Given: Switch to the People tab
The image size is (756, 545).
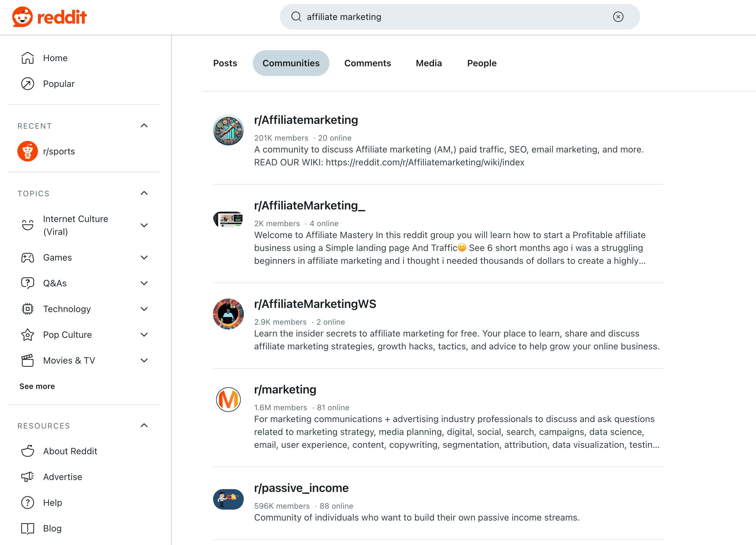Looking at the screenshot, I should (482, 63).
